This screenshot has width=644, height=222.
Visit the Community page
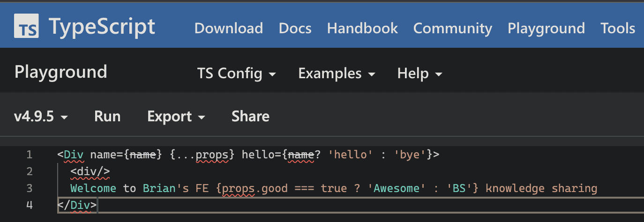click(x=452, y=28)
